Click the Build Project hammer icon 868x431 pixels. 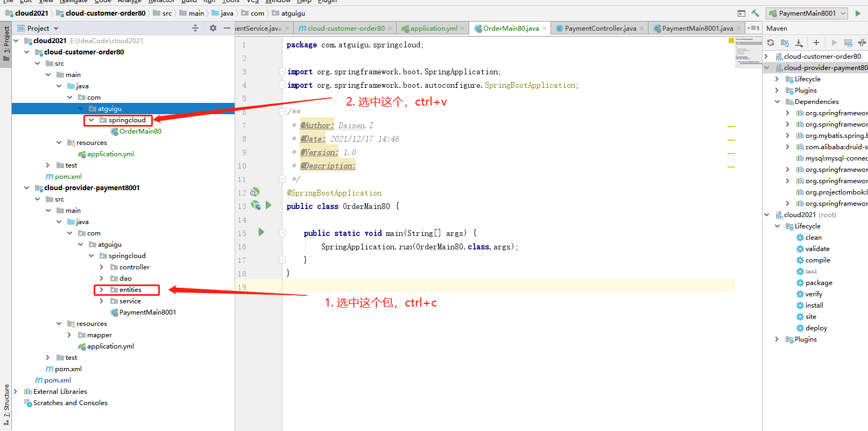tap(756, 13)
